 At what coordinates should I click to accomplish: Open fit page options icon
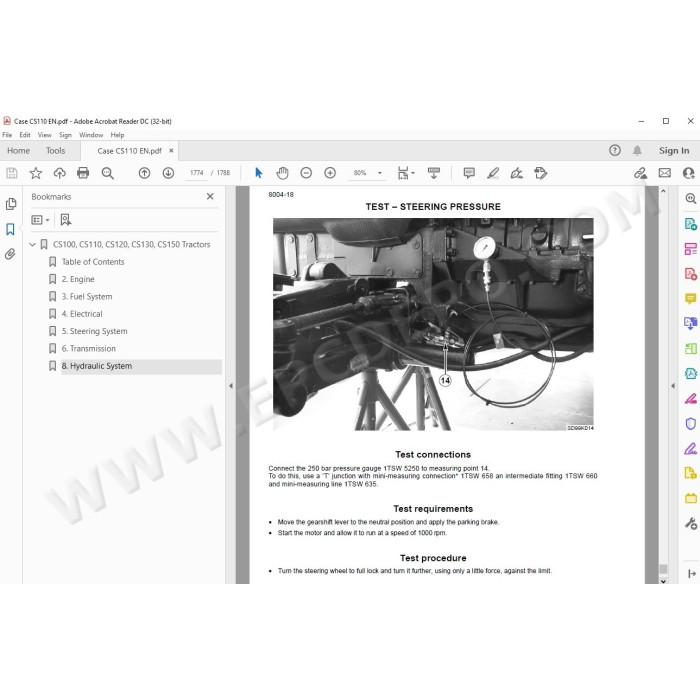click(x=405, y=173)
